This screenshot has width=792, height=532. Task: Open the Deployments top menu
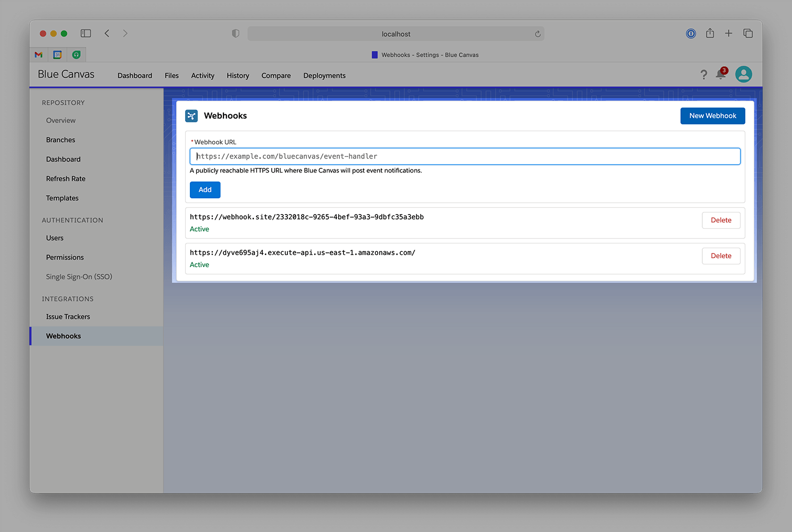click(324, 76)
